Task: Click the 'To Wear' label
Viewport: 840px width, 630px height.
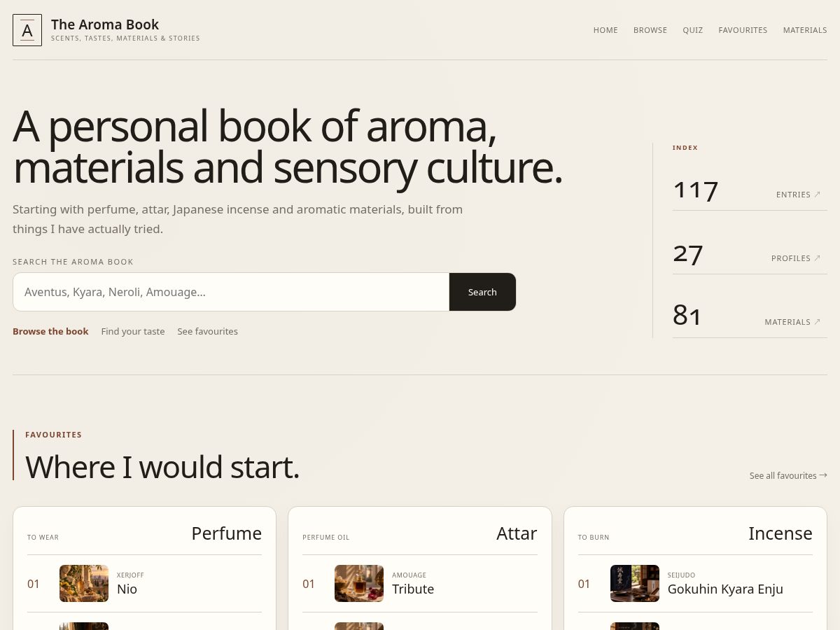Action: pos(43,538)
